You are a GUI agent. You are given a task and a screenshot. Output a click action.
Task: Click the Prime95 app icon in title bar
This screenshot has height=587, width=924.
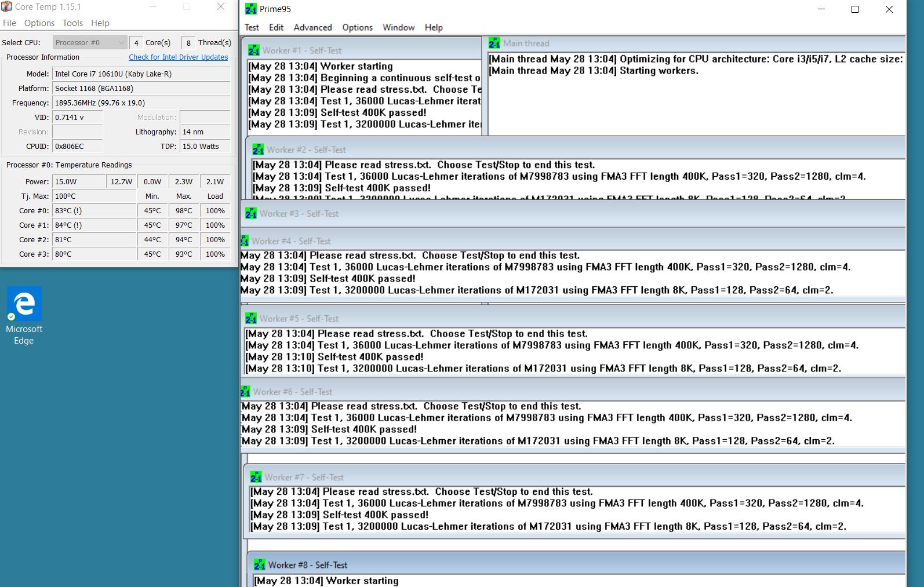pyautogui.click(x=250, y=9)
